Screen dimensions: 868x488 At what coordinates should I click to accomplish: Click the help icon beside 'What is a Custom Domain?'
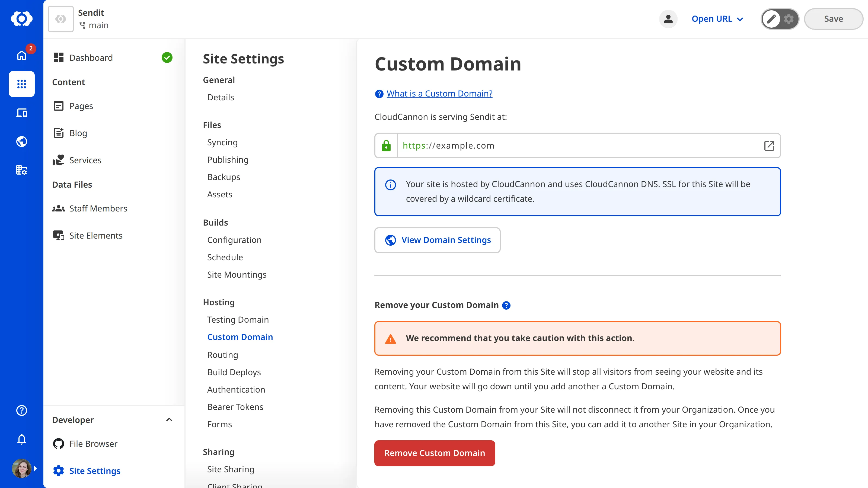[x=379, y=94]
